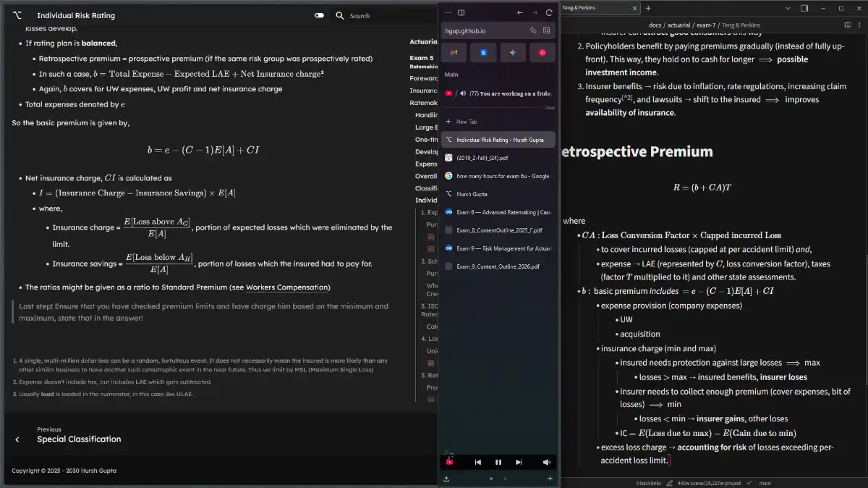Open Obsidian reading view book icon
The image size is (868, 488).
point(847,25)
